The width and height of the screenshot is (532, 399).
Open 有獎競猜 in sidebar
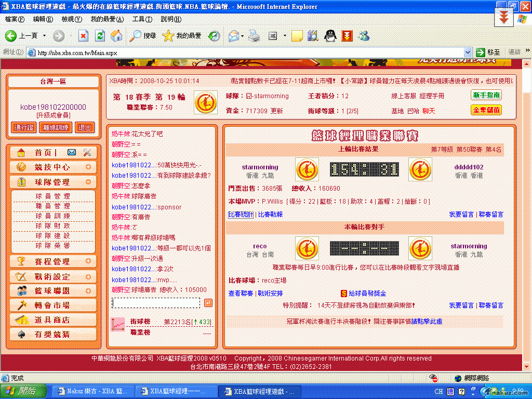pyautogui.click(x=54, y=334)
